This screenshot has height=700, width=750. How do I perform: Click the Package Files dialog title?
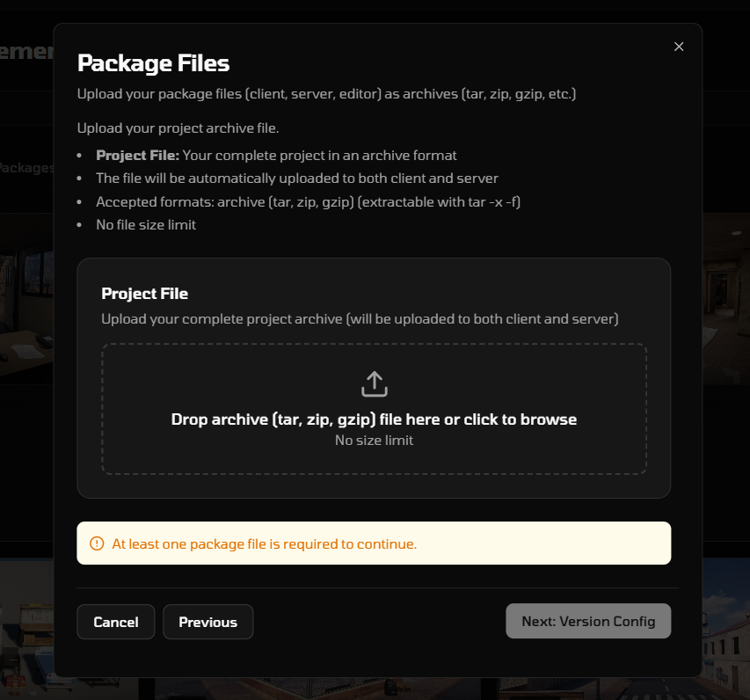pyautogui.click(x=153, y=63)
